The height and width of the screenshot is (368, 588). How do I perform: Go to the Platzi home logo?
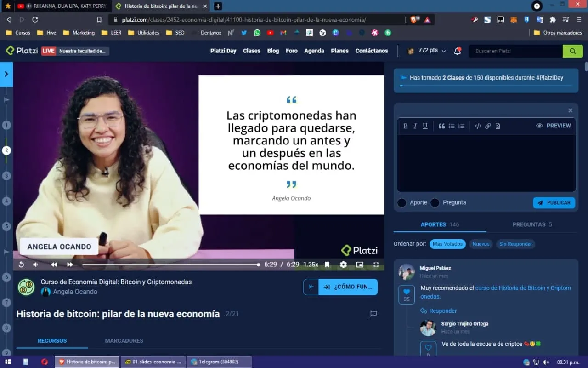(x=22, y=51)
